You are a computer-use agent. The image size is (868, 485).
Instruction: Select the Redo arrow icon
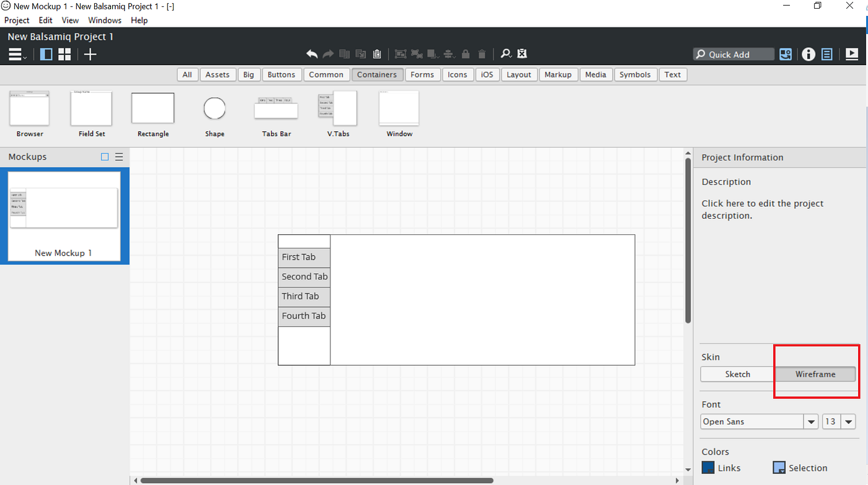(327, 54)
